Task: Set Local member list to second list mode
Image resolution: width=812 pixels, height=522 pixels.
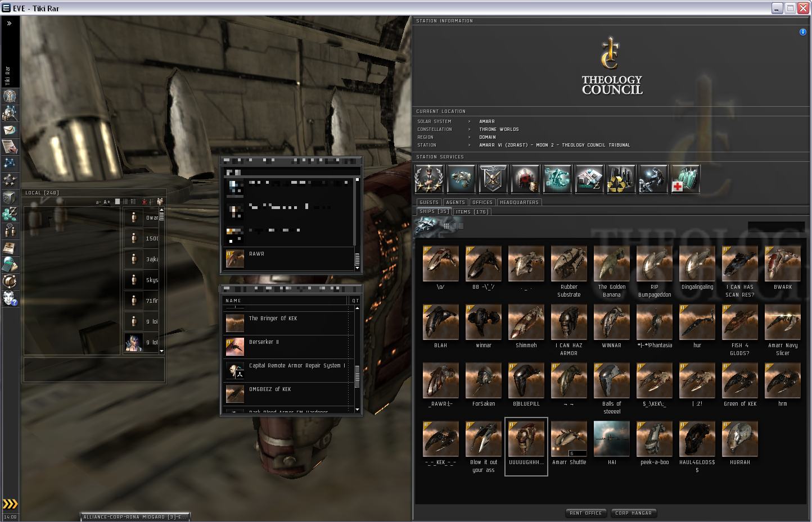Action: [125, 202]
